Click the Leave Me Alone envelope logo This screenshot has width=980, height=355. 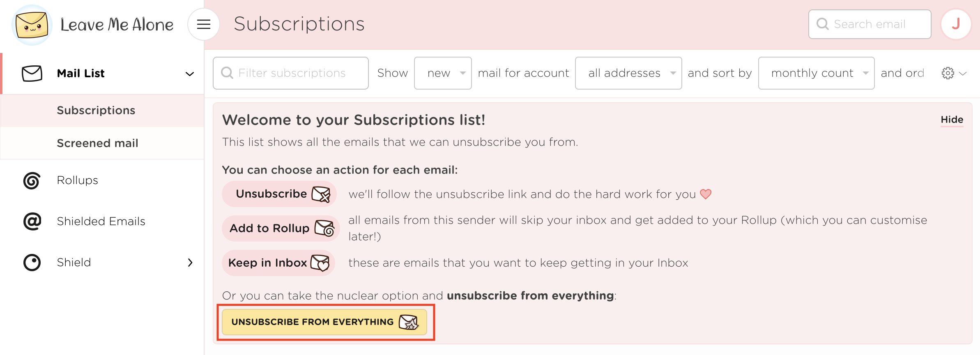[x=32, y=25]
